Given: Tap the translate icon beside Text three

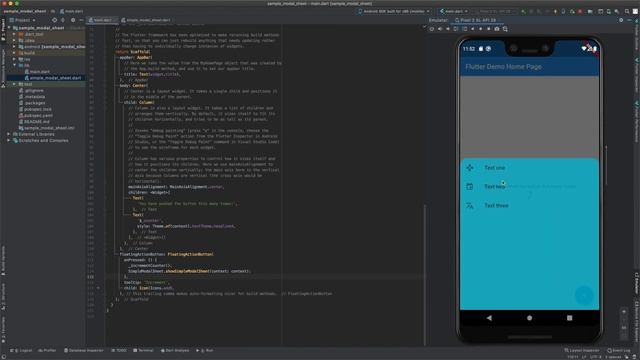Looking at the screenshot, I should coord(470,206).
